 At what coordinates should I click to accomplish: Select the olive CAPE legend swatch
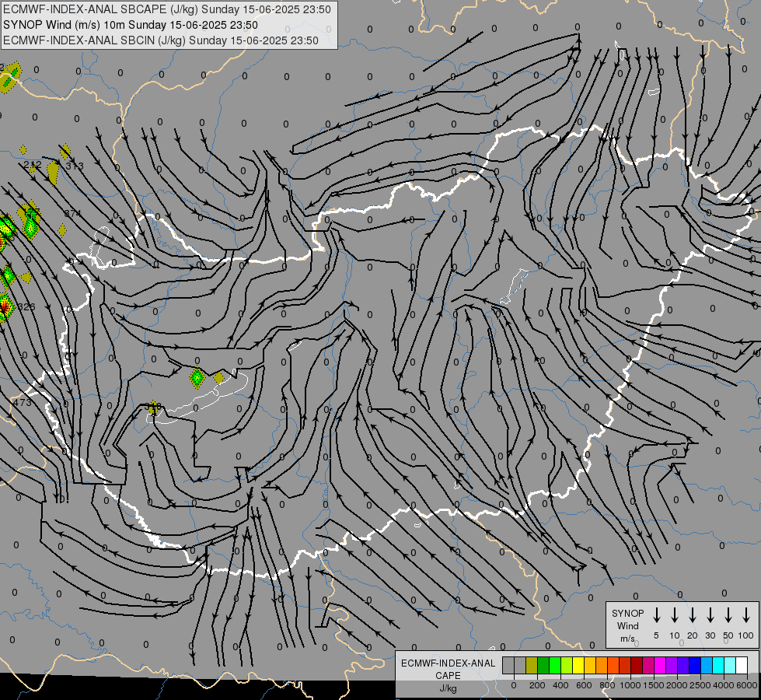click(532, 666)
